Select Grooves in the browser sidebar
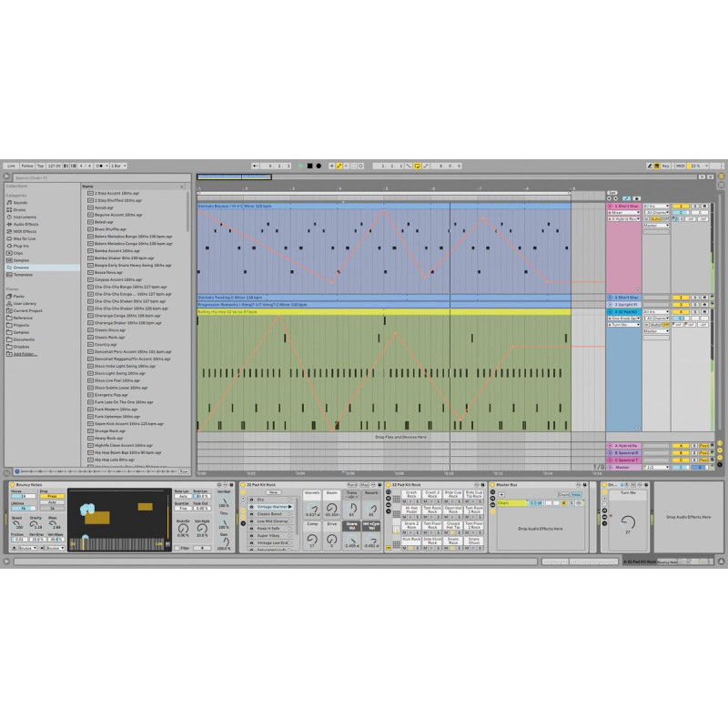Viewport: 728px width, 728px height. coord(23,268)
